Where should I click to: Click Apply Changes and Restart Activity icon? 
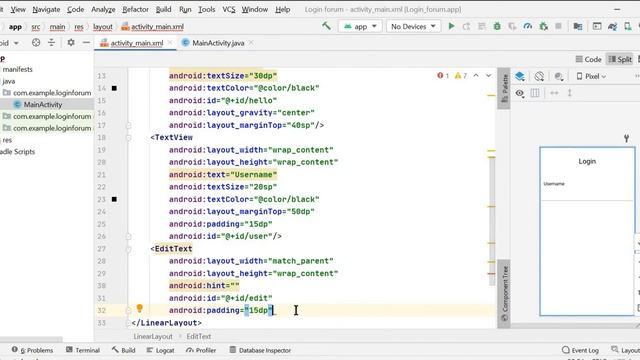(467, 26)
